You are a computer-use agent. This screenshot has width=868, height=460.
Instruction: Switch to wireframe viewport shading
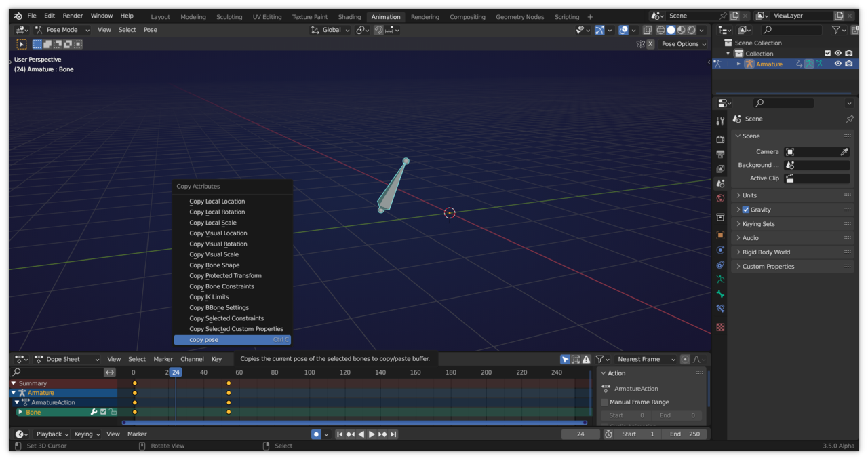tap(660, 30)
